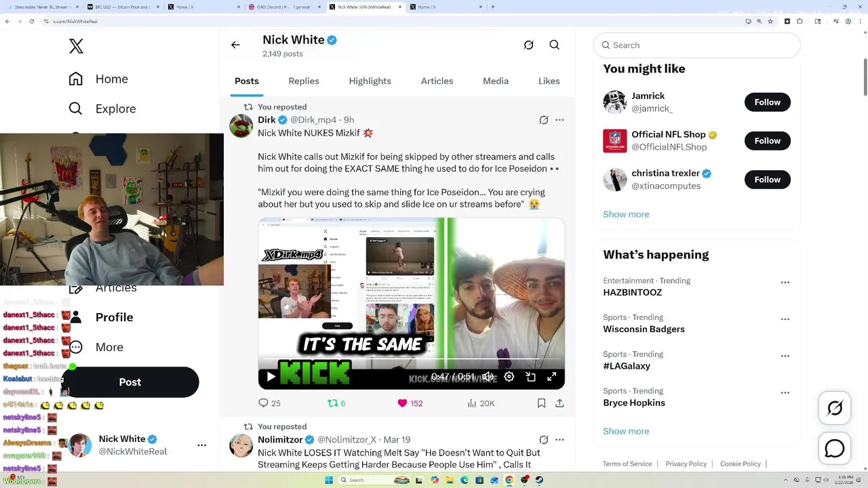868x488 pixels.
Task: Reply to Dirk's post with 25 comments
Action: [269, 403]
